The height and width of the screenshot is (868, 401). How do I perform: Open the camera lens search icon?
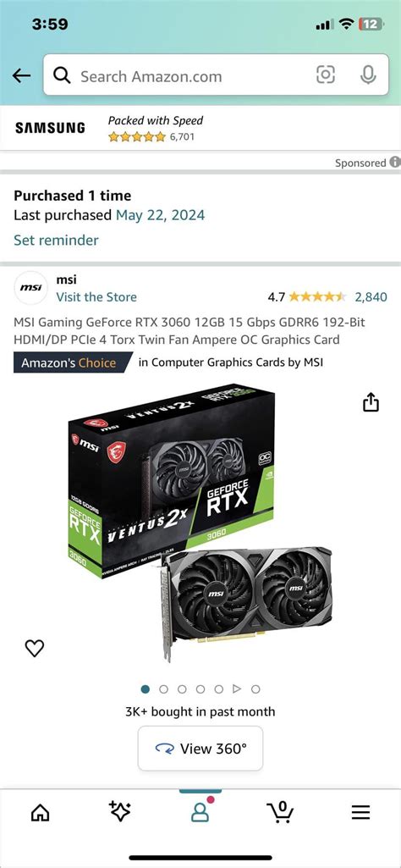[x=325, y=75]
